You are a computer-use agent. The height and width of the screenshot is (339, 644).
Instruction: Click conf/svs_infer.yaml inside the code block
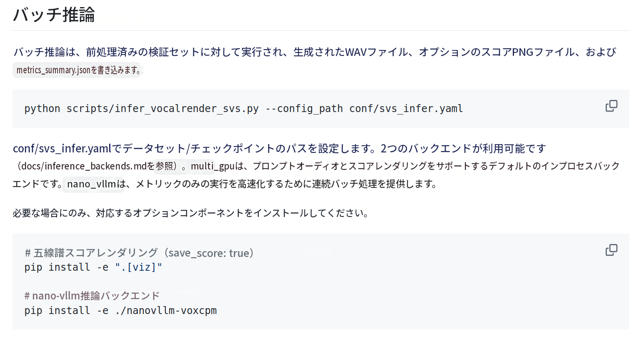[x=406, y=109]
